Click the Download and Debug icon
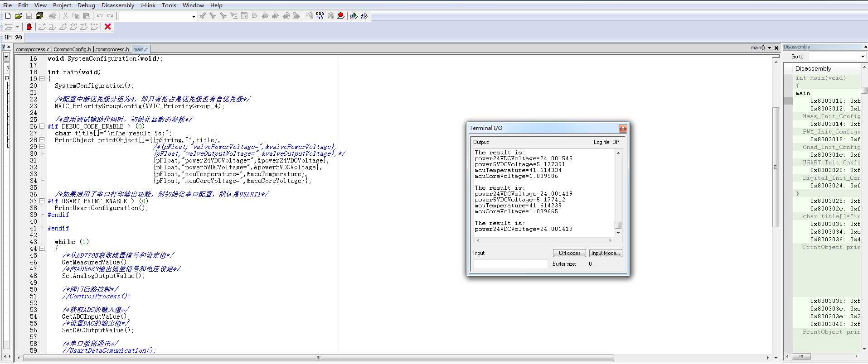The image size is (868, 364). (354, 16)
